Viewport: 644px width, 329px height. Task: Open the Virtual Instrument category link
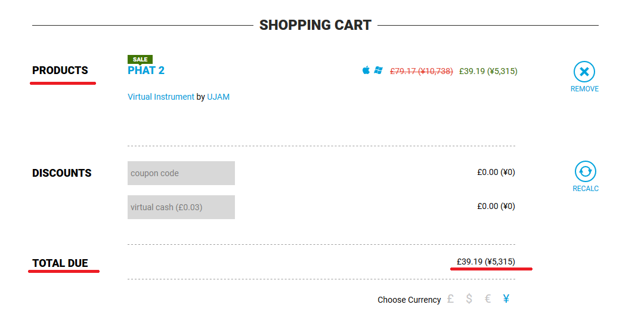[x=160, y=97]
